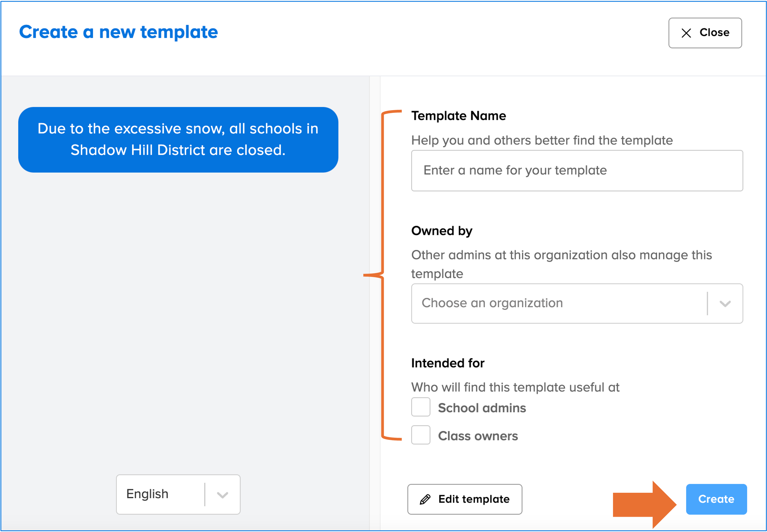Click the template name input field
767x532 pixels.
[577, 171]
